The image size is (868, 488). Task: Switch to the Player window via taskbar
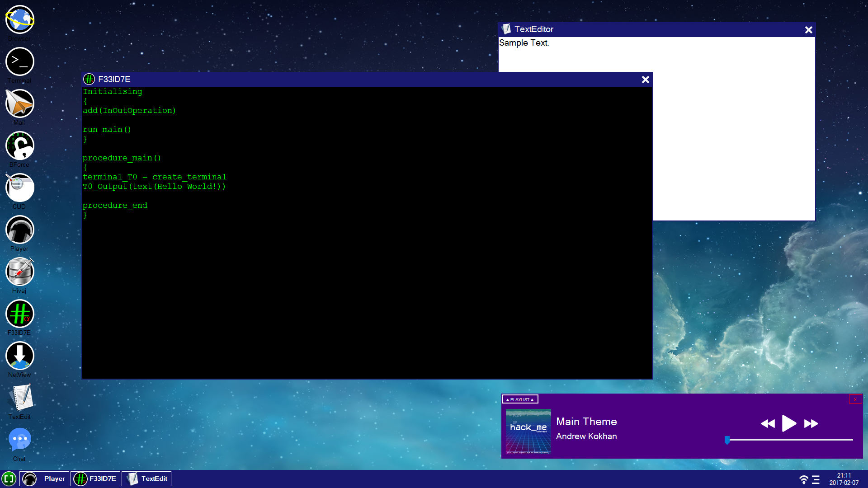click(x=44, y=479)
